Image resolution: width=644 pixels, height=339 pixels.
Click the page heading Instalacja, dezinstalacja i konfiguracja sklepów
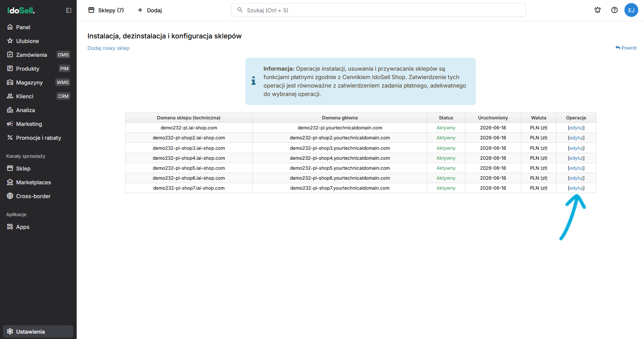tap(165, 36)
